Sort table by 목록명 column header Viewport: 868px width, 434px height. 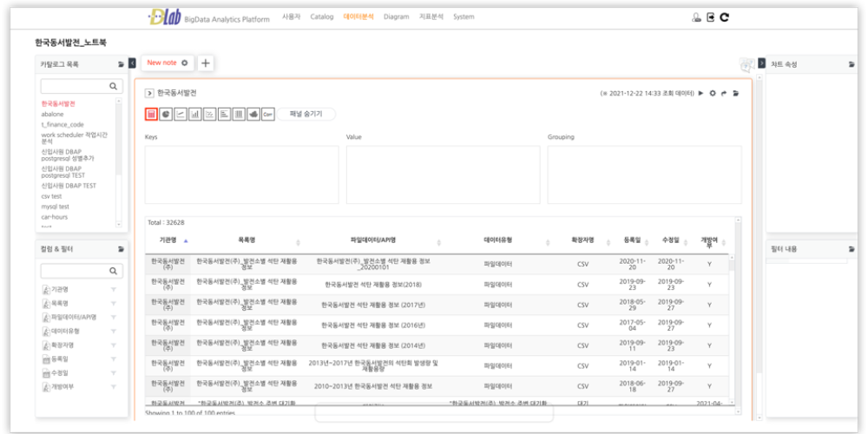click(247, 240)
